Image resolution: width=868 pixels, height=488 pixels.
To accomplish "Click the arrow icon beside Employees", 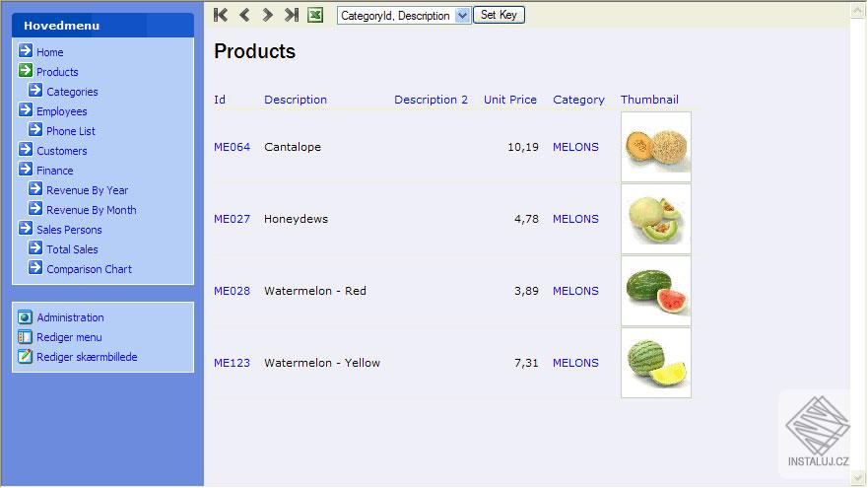I will (26, 110).
